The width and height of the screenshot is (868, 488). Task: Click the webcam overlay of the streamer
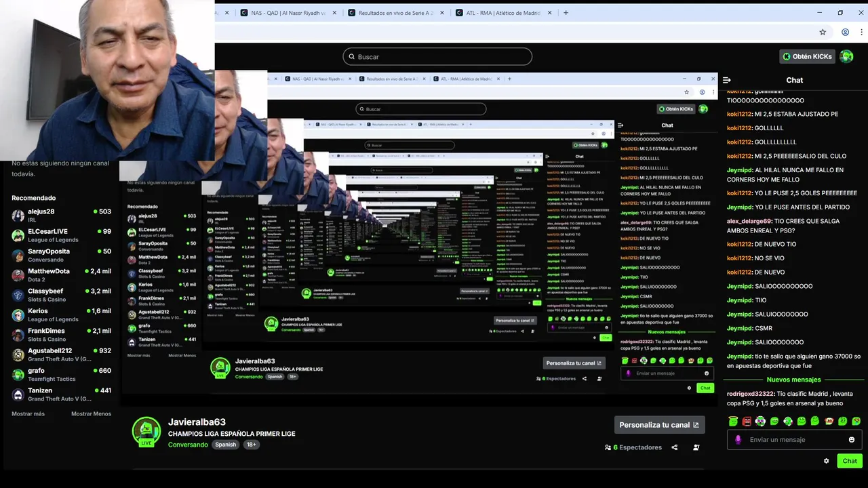(107, 80)
